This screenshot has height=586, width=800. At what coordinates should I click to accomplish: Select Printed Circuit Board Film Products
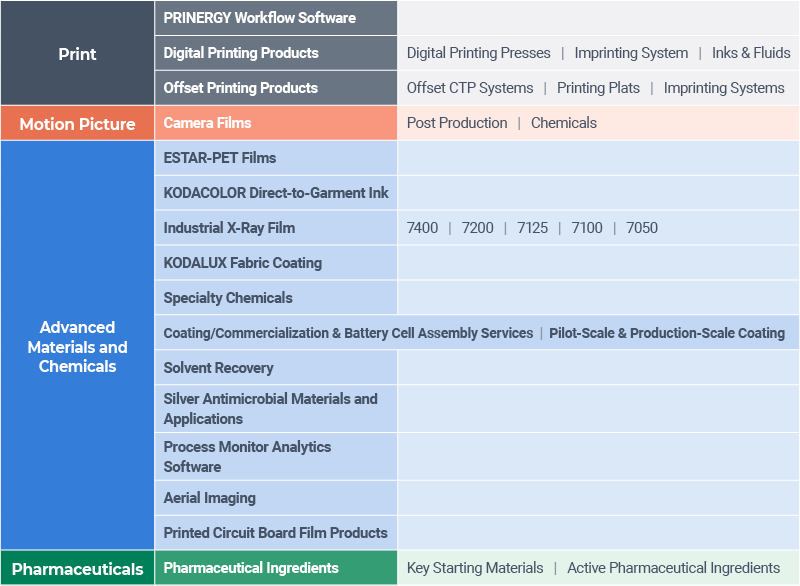point(275,533)
